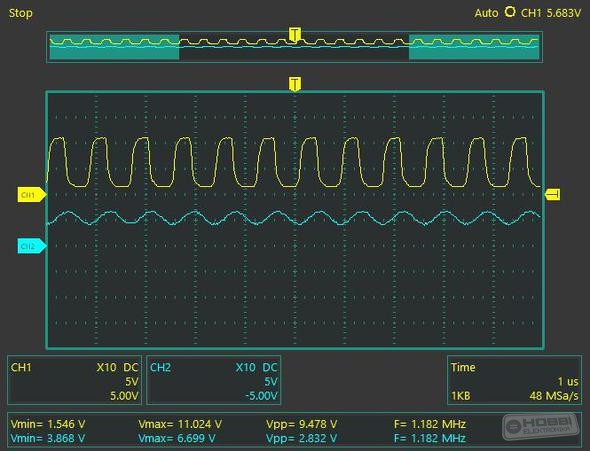Image resolution: width=590 pixels, height=451 pixels.
Task: Click the 48 MSa/s sample rate readout
Action: coord(554,396)
